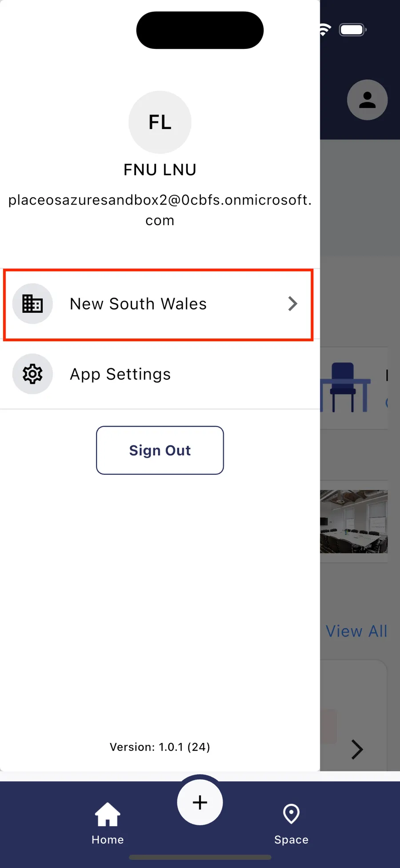Switch to the Home tab label

[x=108, y=840]
